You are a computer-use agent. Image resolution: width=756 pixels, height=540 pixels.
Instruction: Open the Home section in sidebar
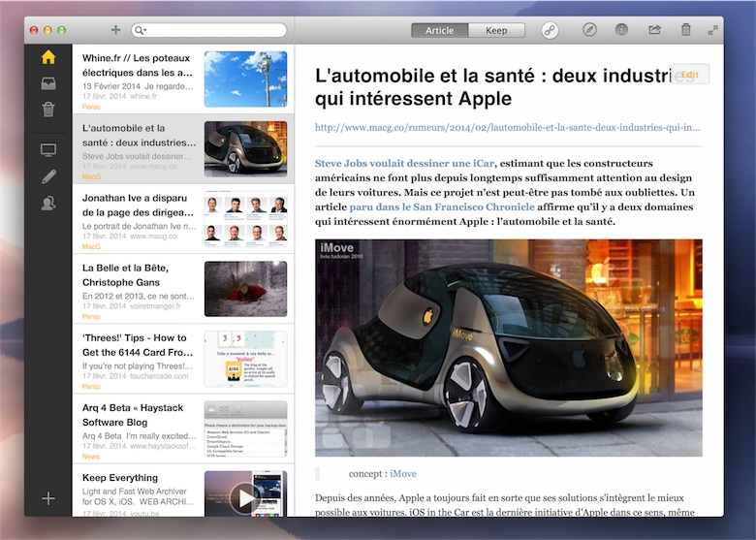[48, 57]
